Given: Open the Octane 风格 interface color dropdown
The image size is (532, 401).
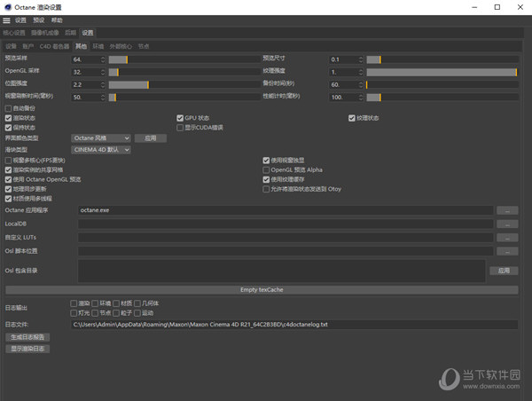Looking at the screenshot, I should click(x=101, y=138).
